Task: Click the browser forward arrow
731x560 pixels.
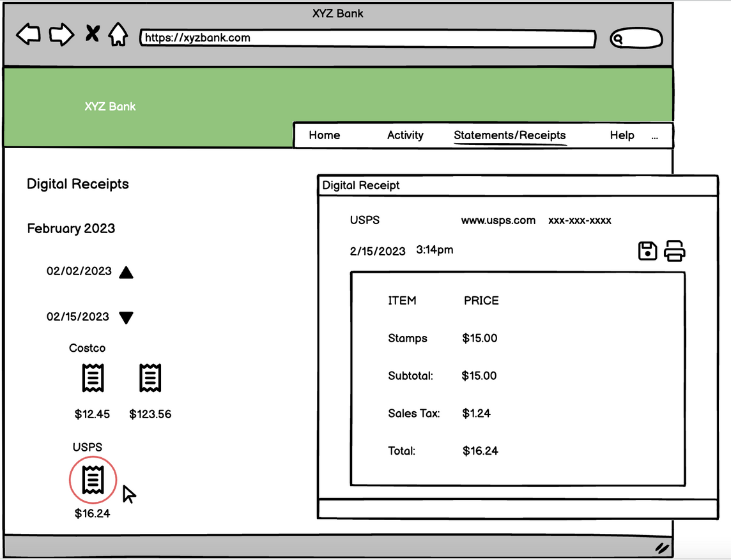Action: 61,34
